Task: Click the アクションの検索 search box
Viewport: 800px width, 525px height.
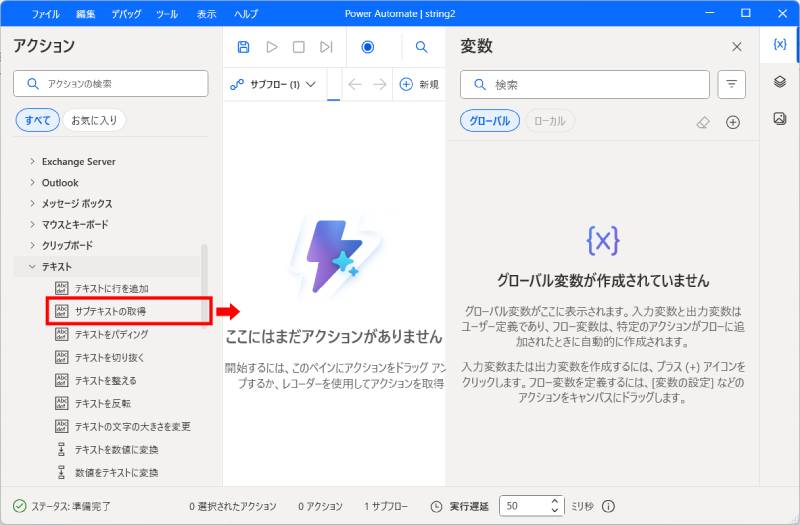Action: 111,84
